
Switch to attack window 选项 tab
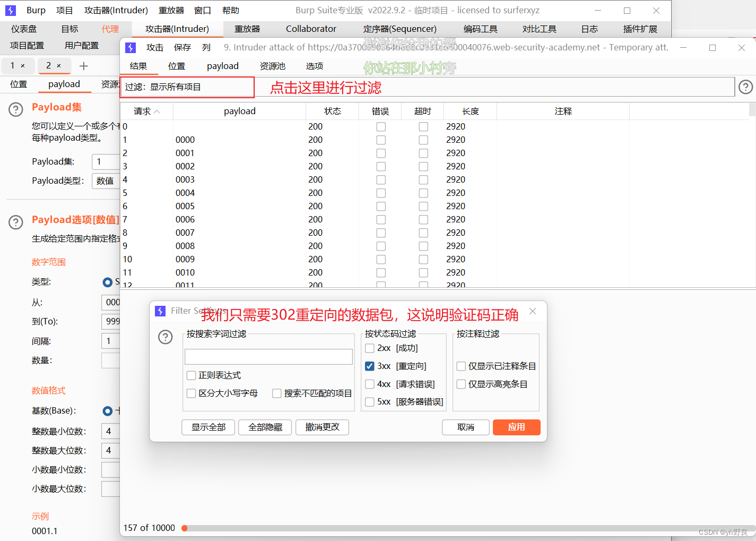315,66
